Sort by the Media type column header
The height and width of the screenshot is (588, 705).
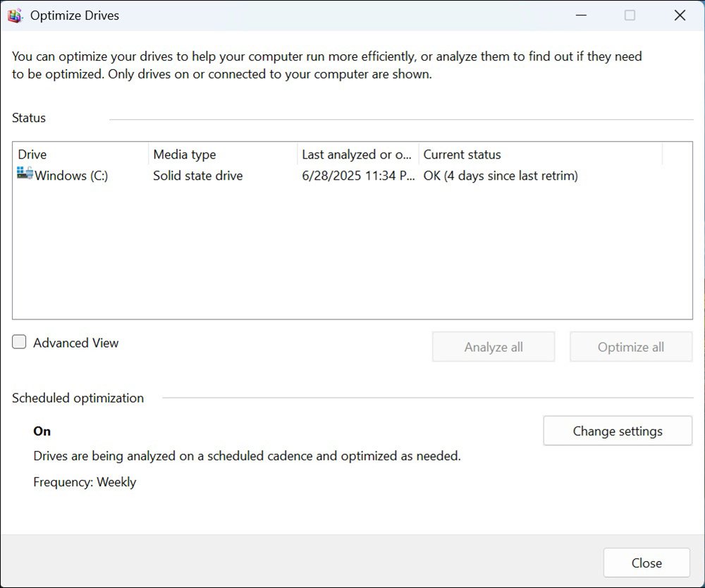pyautogui.click(x=185, y=154)
